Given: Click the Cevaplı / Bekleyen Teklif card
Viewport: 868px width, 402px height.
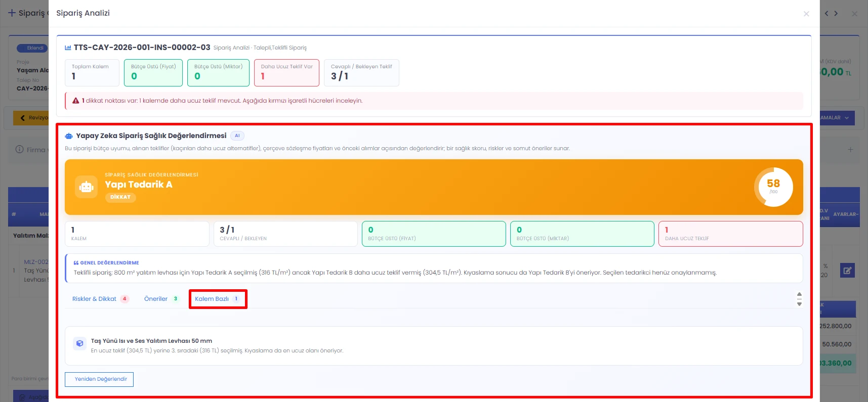Looking at the screenshot, I should coord(361,73).
